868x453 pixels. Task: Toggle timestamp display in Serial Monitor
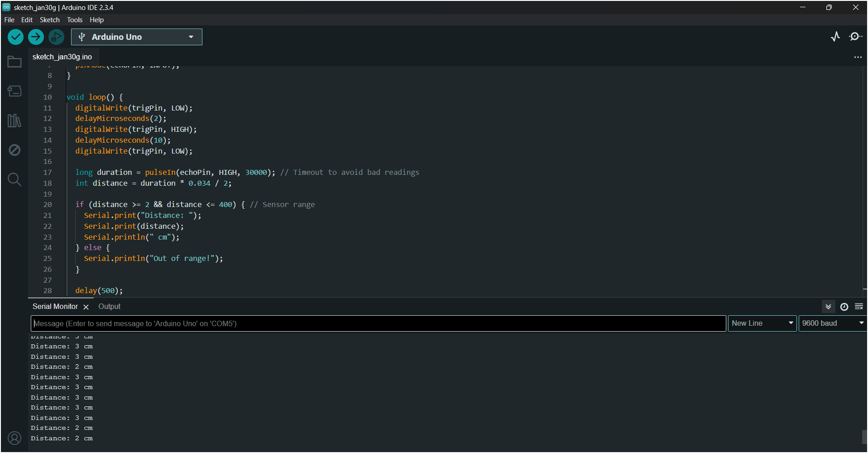click(x=844, y=307)
